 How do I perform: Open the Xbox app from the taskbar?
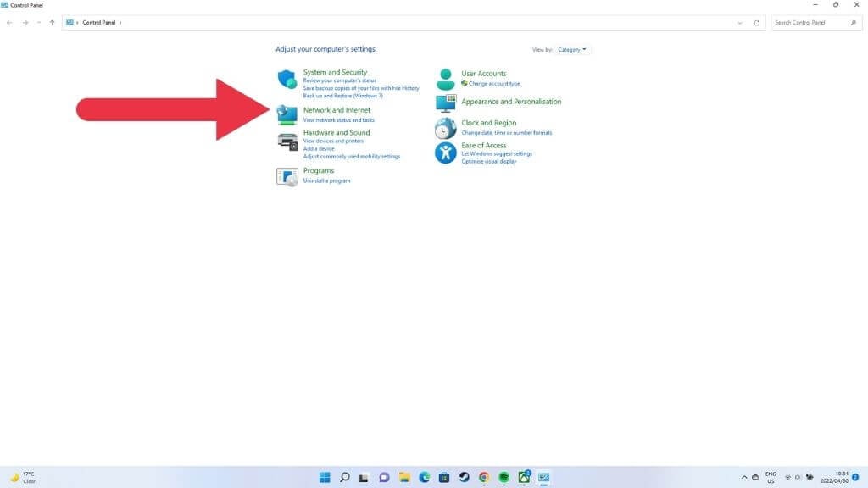click(524, 477)
